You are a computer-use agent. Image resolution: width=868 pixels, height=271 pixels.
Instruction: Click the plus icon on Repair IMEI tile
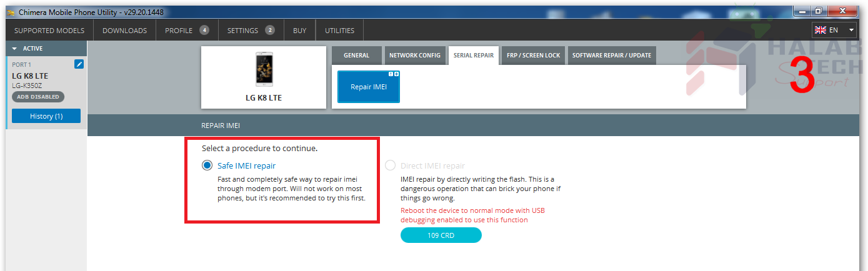click(396, 74)
